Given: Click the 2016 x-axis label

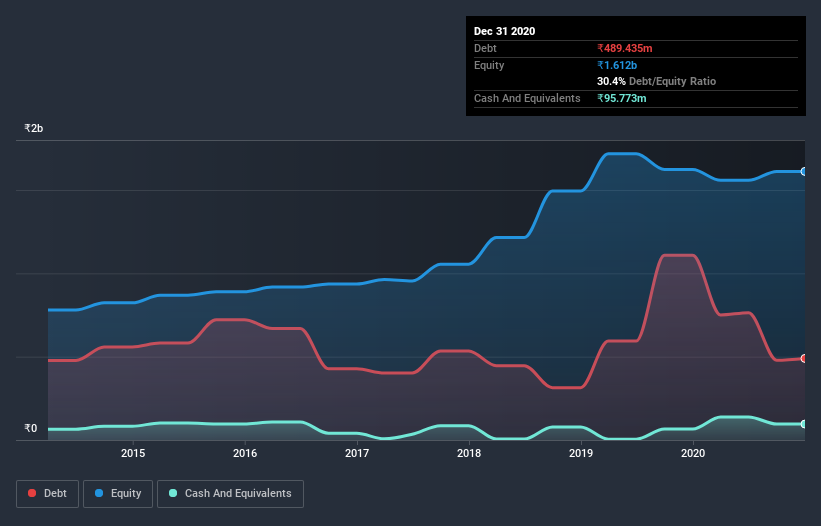Looking at the screenshot, I should point(245,453).
